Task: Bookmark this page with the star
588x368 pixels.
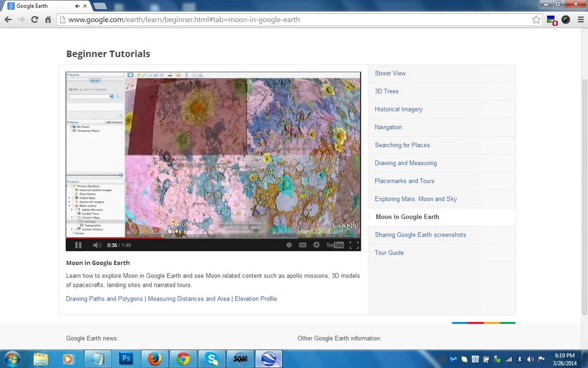Action: [536, 19]
